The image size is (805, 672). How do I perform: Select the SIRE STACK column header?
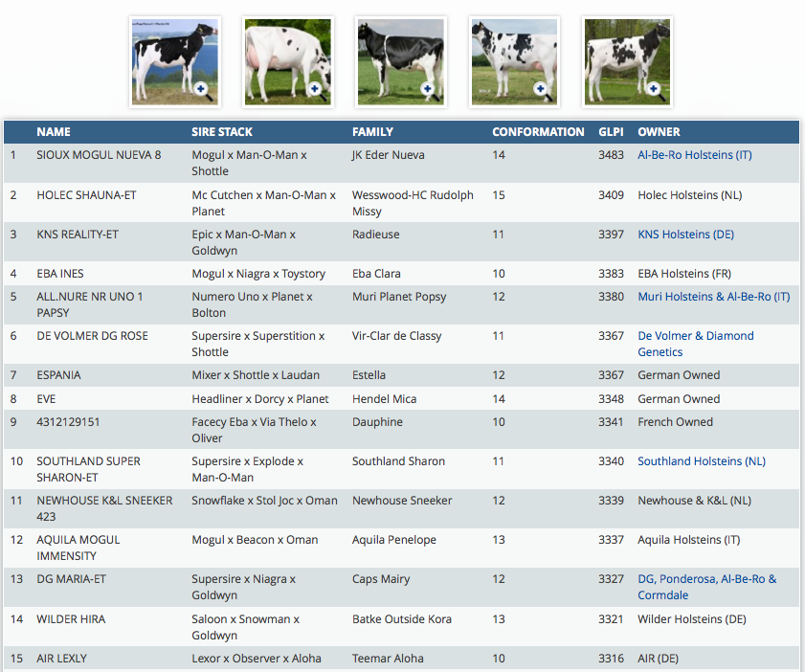coord(222,132)
